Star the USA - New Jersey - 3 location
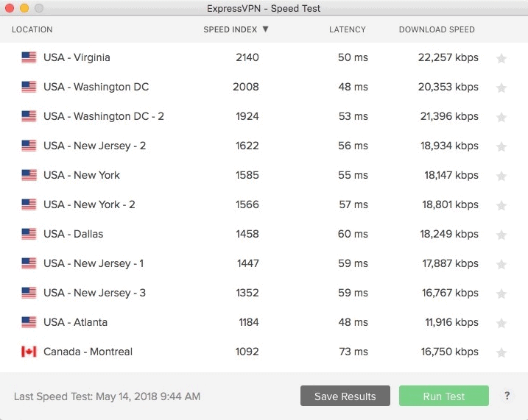This screenshot has height=420, width=528. (x=501, y=294)
